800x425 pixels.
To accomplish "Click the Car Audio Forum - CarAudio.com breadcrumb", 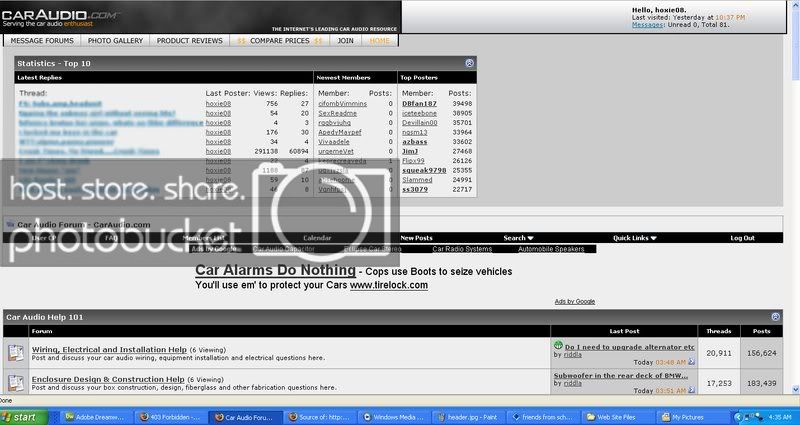I will (84, 224).
